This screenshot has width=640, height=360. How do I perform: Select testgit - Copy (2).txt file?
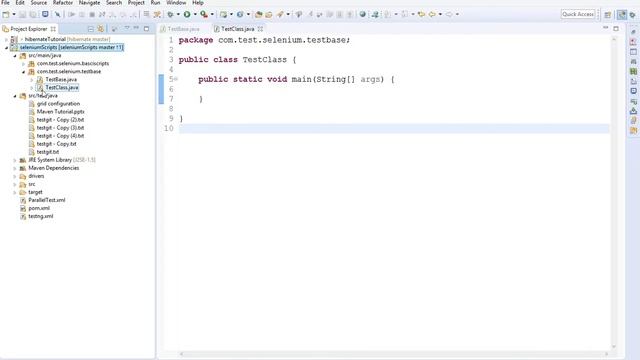pyautogui.click(x=60, y=120)
